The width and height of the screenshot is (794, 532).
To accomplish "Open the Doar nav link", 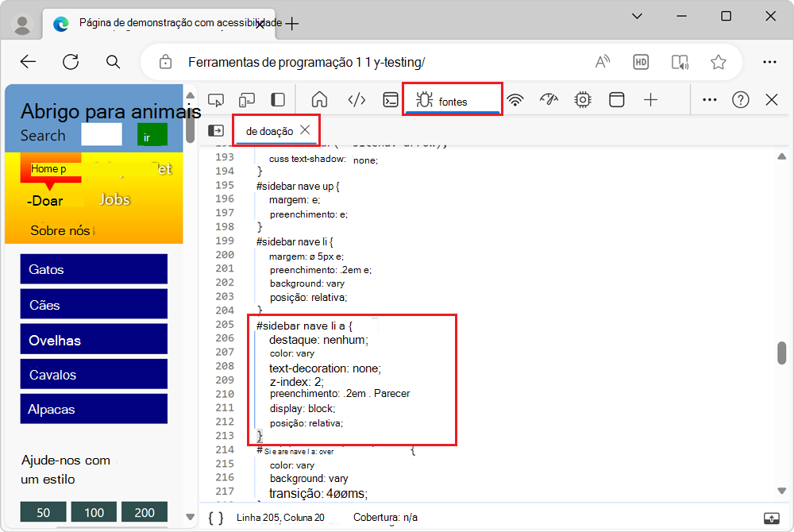I will pyautogui.click(x=45, y=201).
